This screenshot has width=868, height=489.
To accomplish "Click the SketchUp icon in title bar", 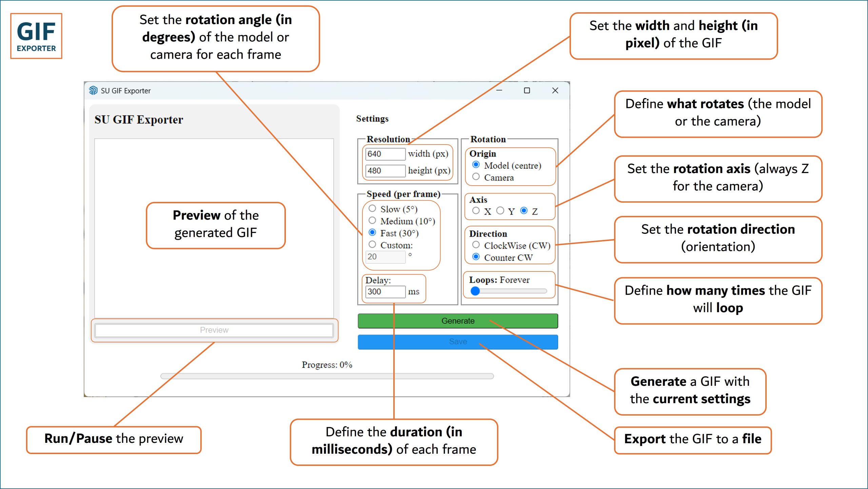I will [x=93, y=91].
